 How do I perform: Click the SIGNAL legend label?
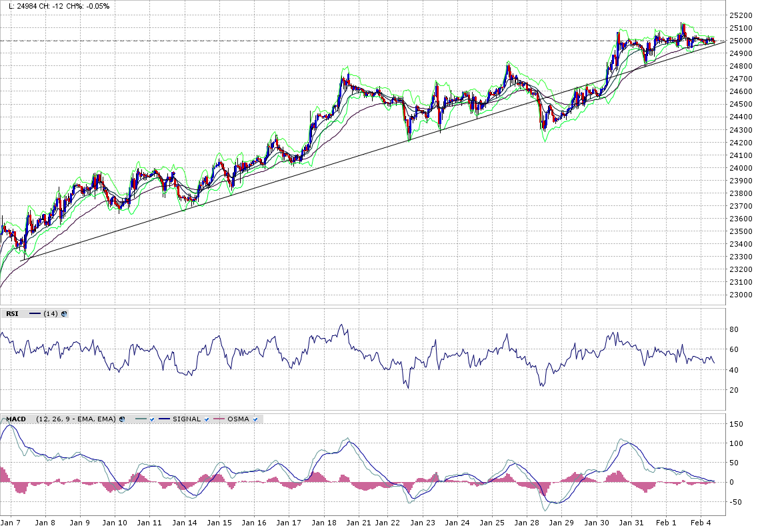pyautogui.click(x=187, y=419)
